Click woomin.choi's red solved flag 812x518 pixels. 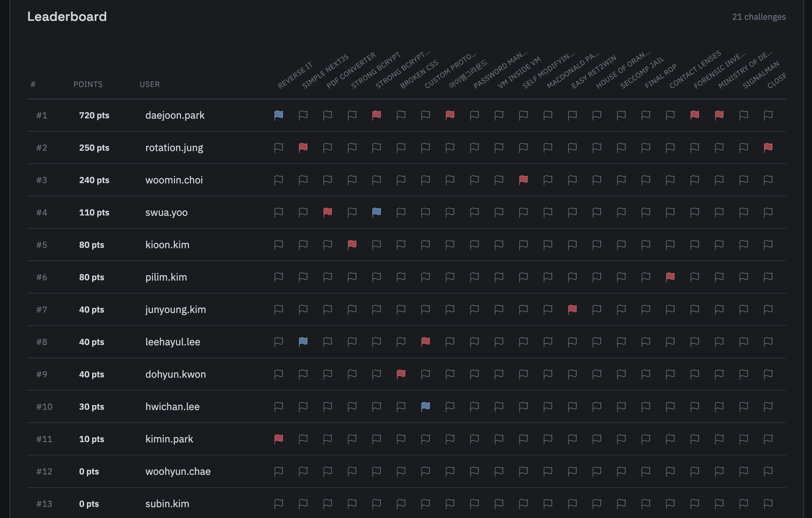pyautogui.click(x=524, y=180)
